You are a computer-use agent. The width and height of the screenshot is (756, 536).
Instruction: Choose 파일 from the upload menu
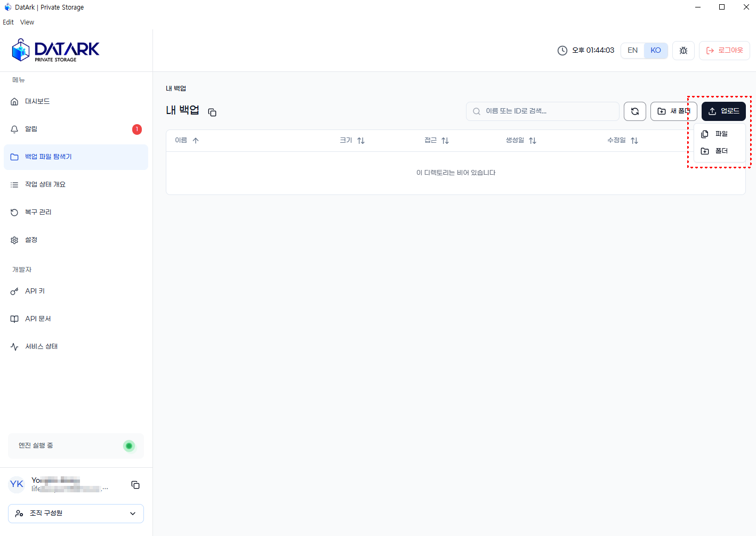720,134
